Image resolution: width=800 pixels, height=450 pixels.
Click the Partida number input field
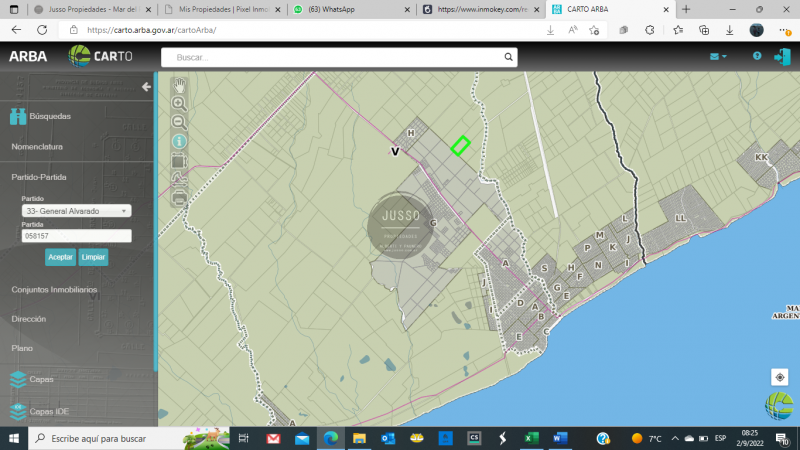tap(76, 236)
